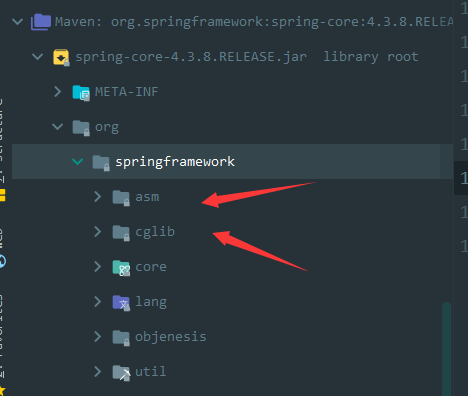Click the spring-core jar archive icon
This screenshot has height=396, width=468.
(61, 57)
